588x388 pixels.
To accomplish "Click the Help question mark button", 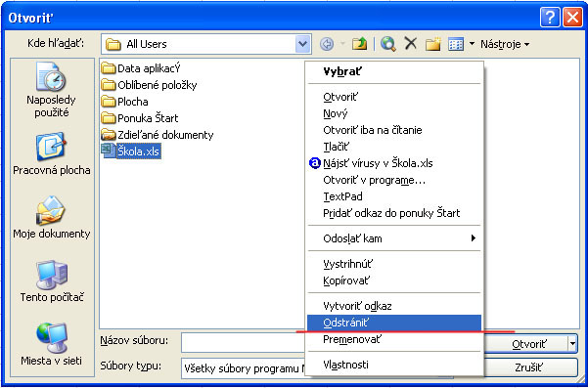I will [x=550, y=18].
